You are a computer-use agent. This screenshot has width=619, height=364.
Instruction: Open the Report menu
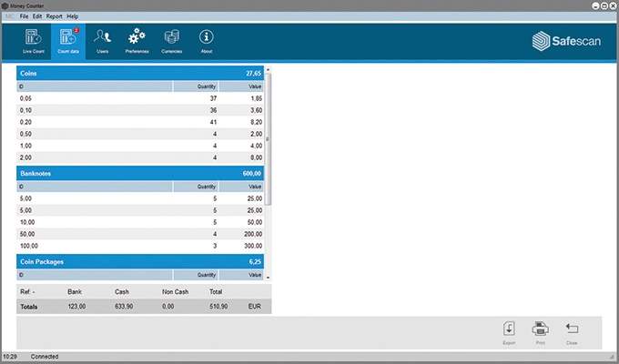[x=55, y=16]
